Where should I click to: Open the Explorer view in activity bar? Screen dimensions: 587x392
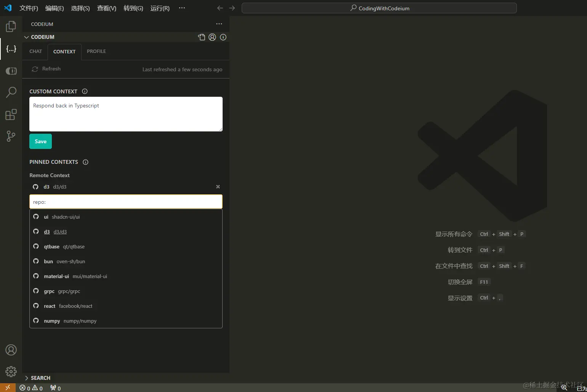click(x=11, y=27)
